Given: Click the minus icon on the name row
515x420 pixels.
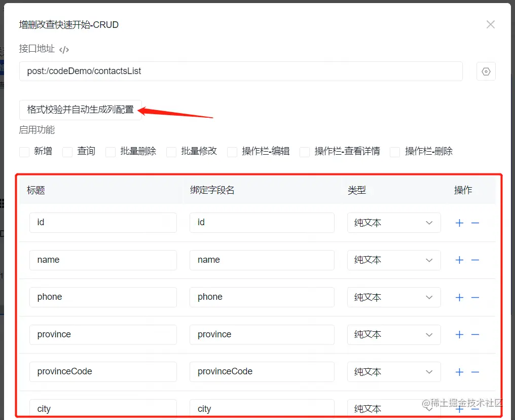Looking at the screenshot, I should point(475,260).
